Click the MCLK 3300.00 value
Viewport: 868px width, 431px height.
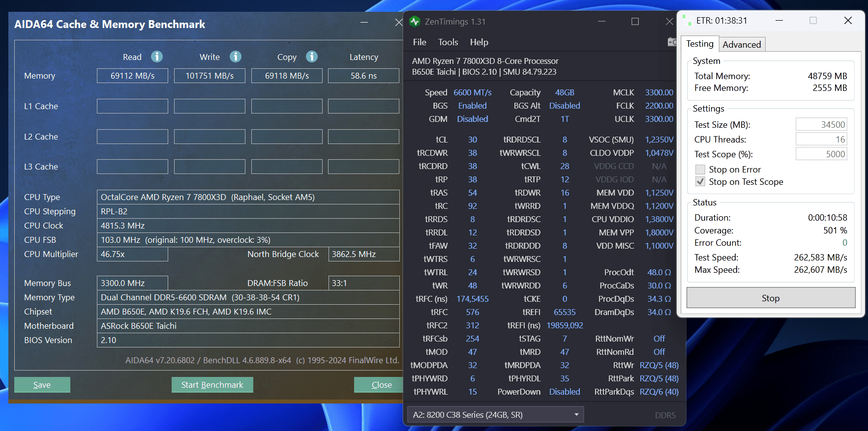659,92
